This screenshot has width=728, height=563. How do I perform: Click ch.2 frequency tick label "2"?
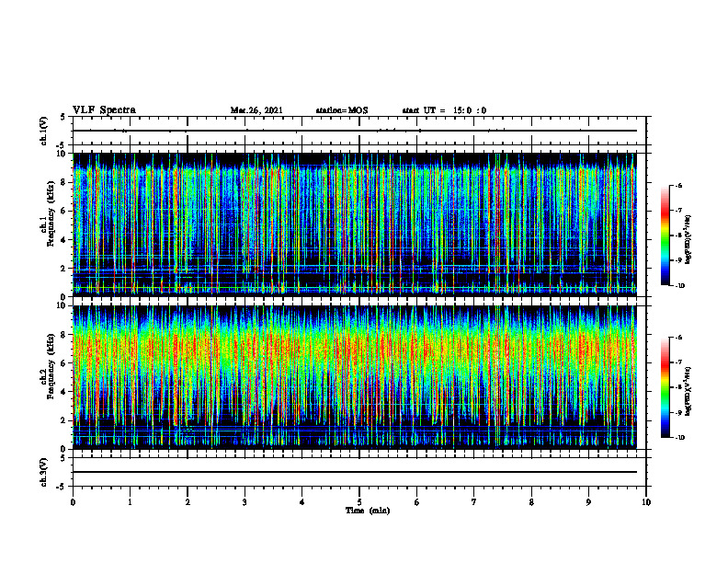pos(64,420)
